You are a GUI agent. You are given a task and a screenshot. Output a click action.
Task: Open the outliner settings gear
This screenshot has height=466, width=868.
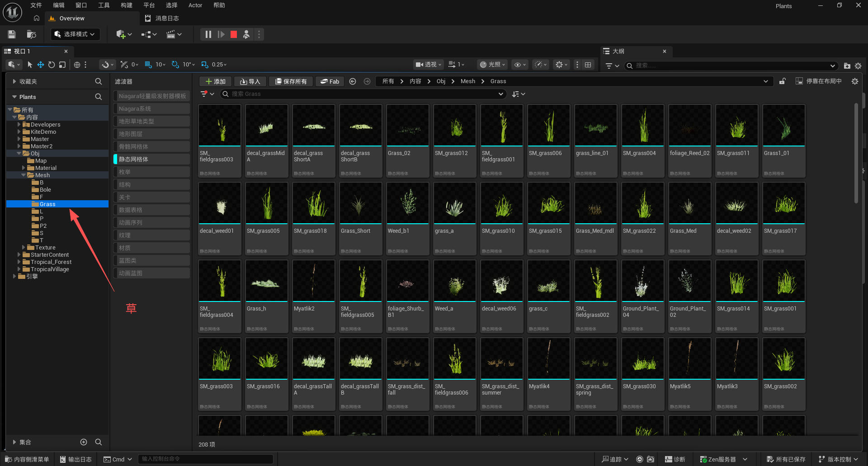coord(858,66)
